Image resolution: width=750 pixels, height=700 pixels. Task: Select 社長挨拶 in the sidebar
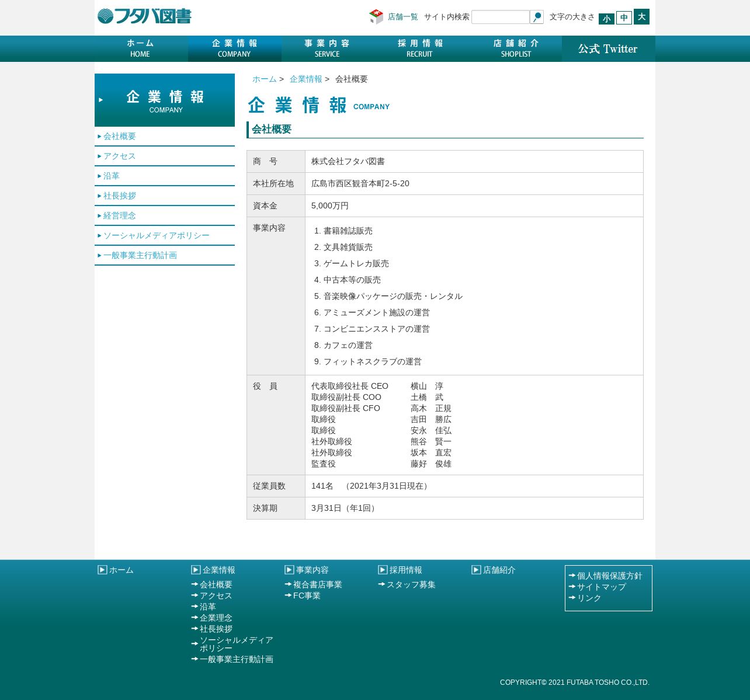click(165, 196)
